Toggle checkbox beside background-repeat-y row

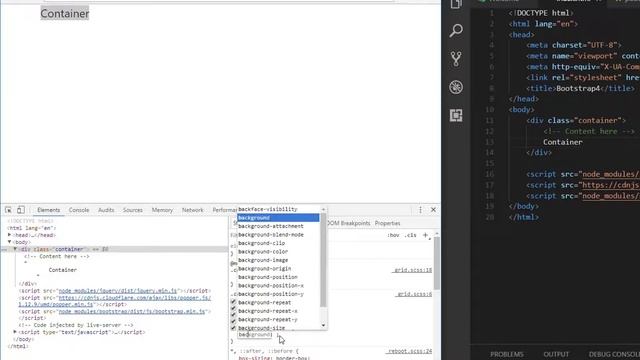(233, 320)
